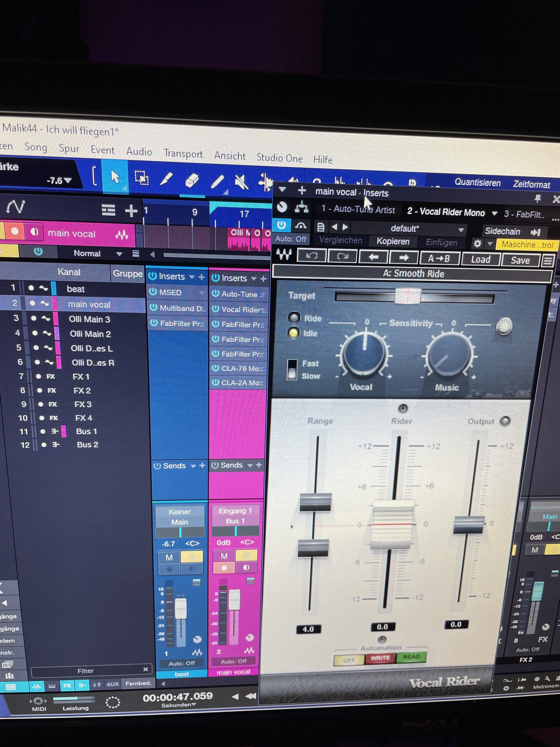Viewport: 560px width, 747px height.
Task: Expand the plugin window menu arrow
Action: click(x=282, y=190)
